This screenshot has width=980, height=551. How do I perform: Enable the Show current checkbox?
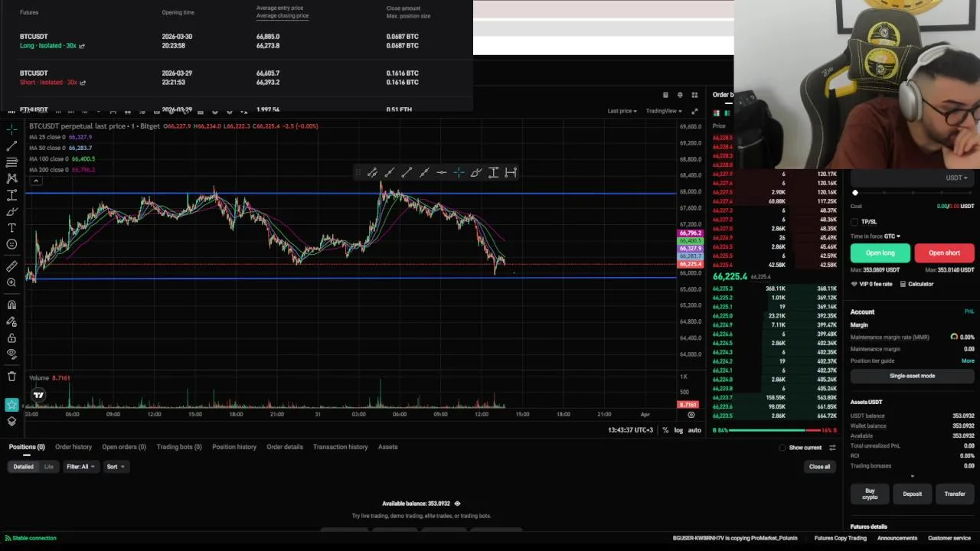[782, 448]
